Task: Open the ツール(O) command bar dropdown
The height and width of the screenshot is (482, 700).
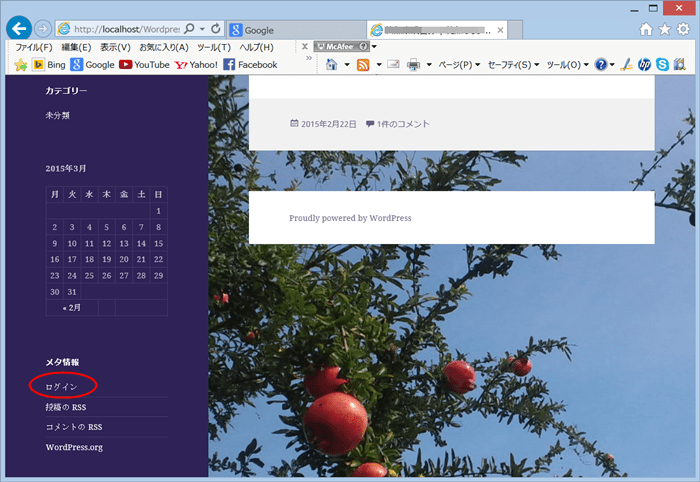Action: click(567, 65)
